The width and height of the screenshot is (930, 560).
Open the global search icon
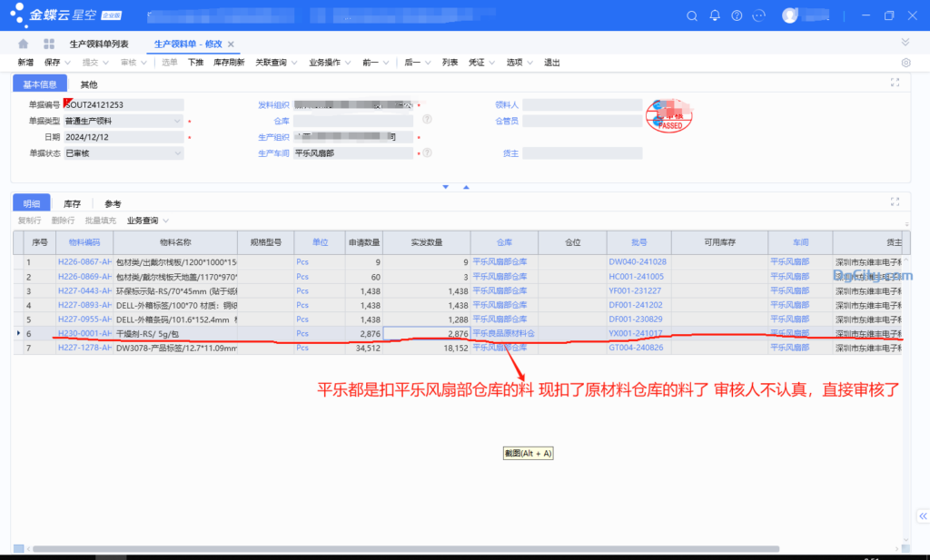pos(692,15)
